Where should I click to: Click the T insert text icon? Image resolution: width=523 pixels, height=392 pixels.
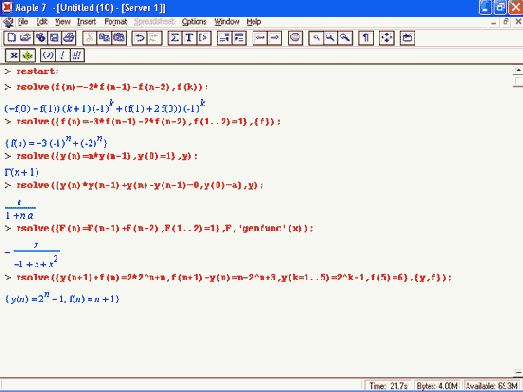(x=189, y=38)
